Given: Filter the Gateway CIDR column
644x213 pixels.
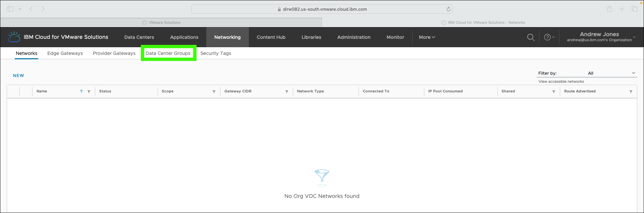Looking at the screenshot, I should [x=287, y=91].
